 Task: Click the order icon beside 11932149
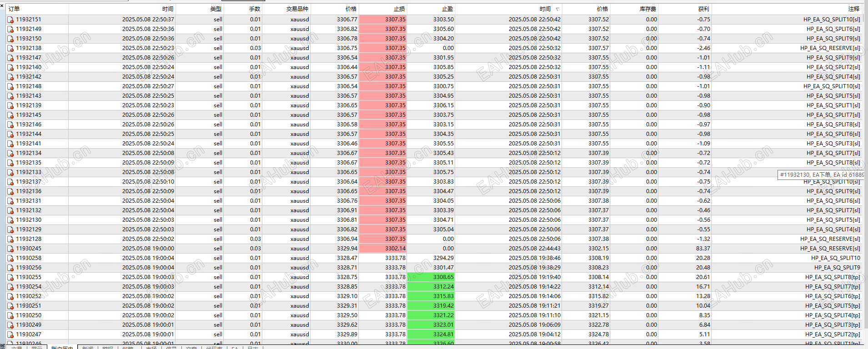[10, 29]
